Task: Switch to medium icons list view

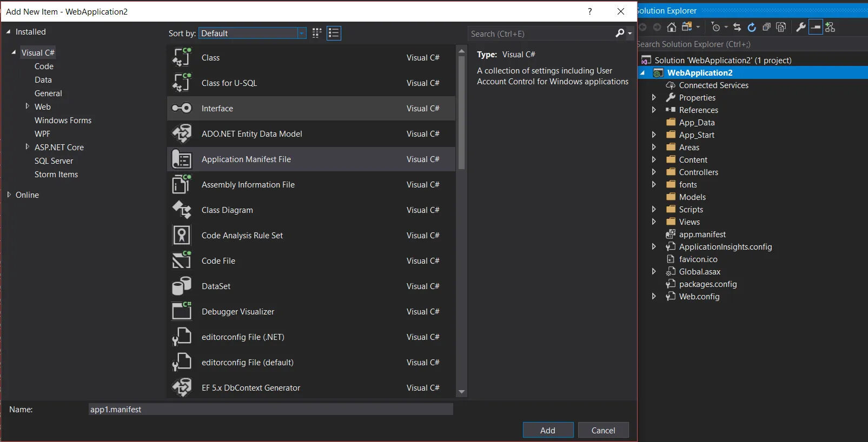Action: click(x=334, y=34)
